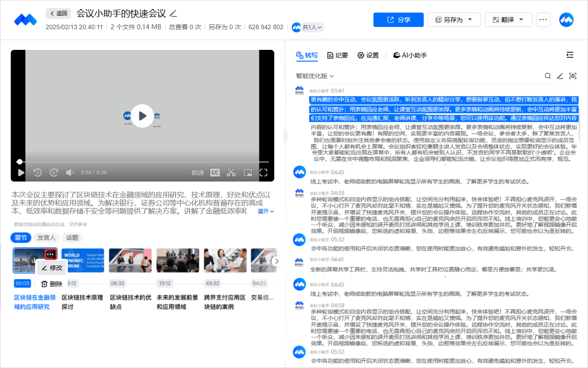Select the 发言人 tab

(47, 238)
